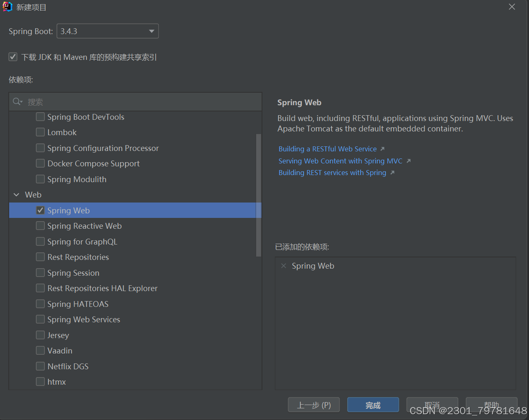Enable the htmx checkbox
The height and width of the screenshot is (420, 529).
click(40, 381)
